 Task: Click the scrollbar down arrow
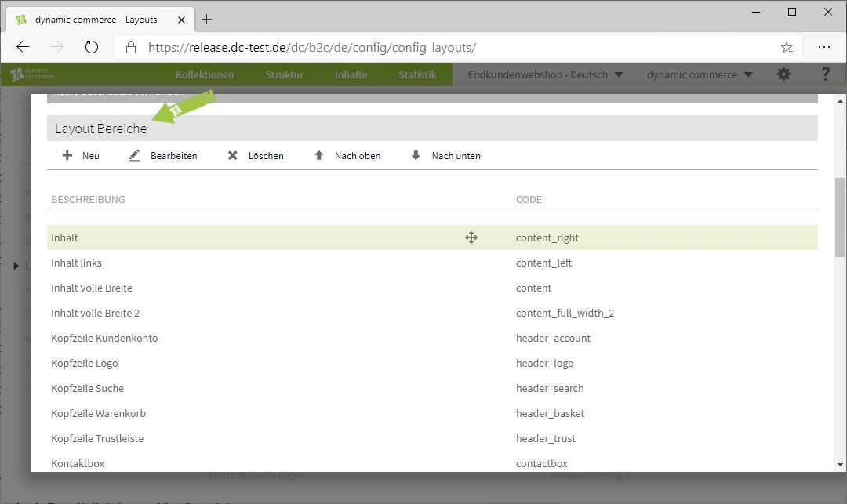click(840, 465)
